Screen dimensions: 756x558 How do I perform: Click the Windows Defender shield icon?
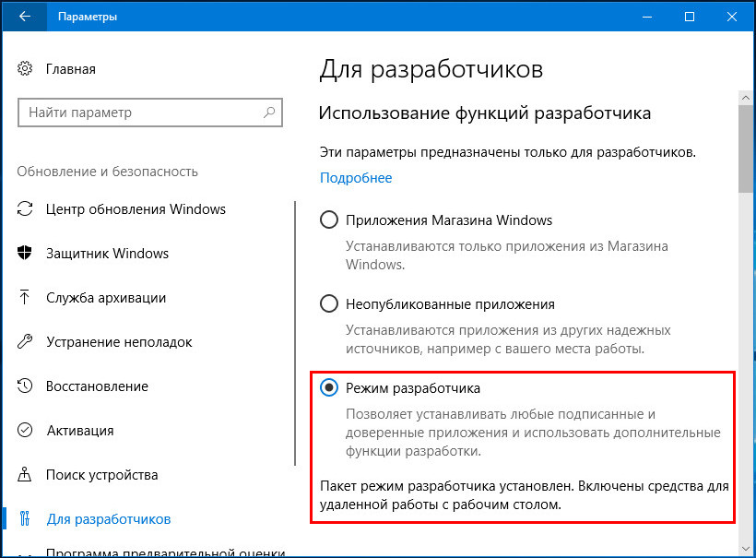pos(25,253)
